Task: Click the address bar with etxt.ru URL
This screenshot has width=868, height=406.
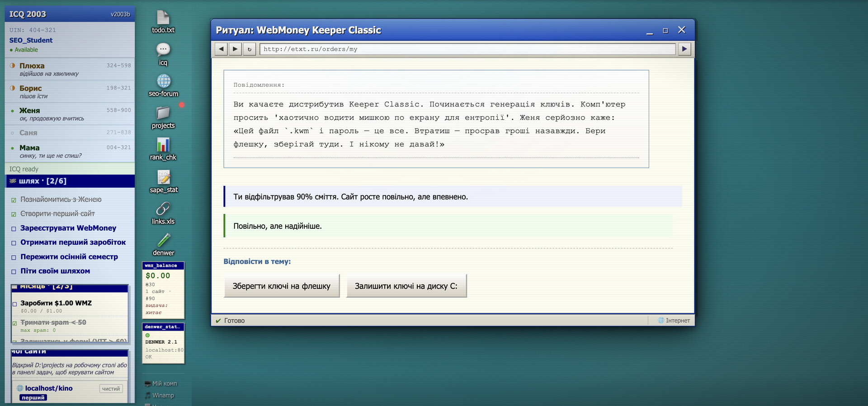Action: click(467, 49)
